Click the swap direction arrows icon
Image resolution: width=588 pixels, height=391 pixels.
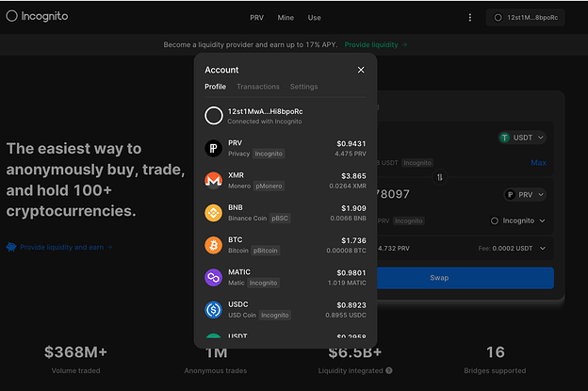(x=440, y=177)
